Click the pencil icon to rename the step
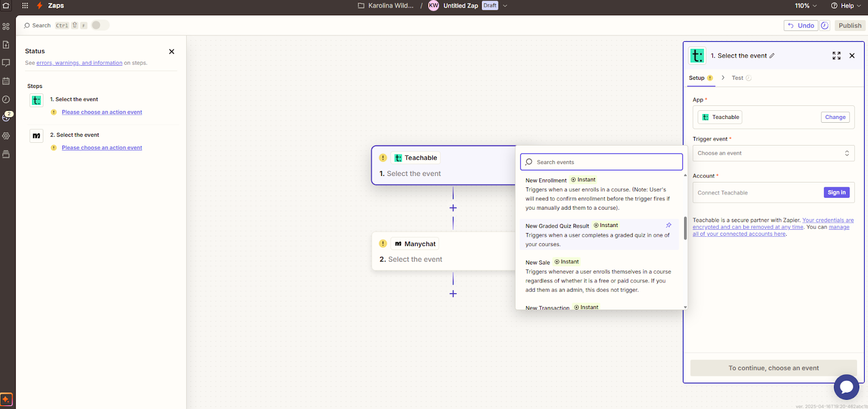 click(x=772, y=56)
